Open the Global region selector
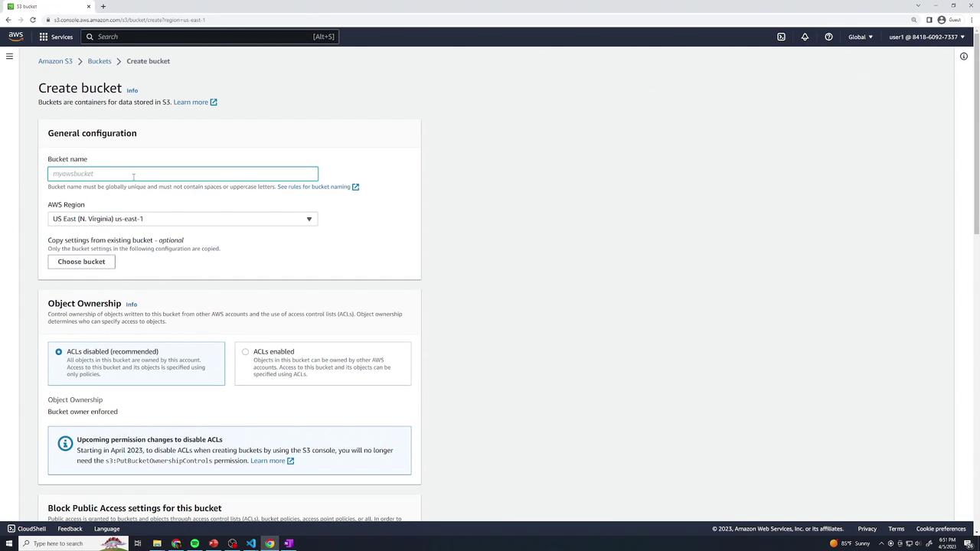 pos(861,37)
